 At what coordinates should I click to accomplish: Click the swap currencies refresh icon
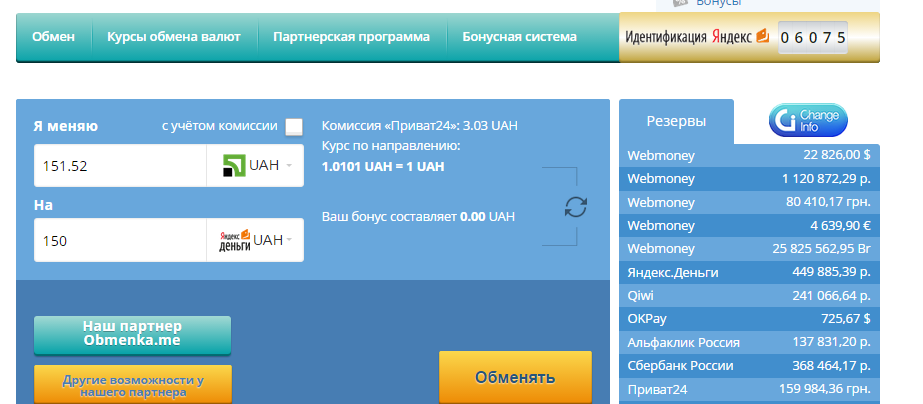tap(576, 207)
